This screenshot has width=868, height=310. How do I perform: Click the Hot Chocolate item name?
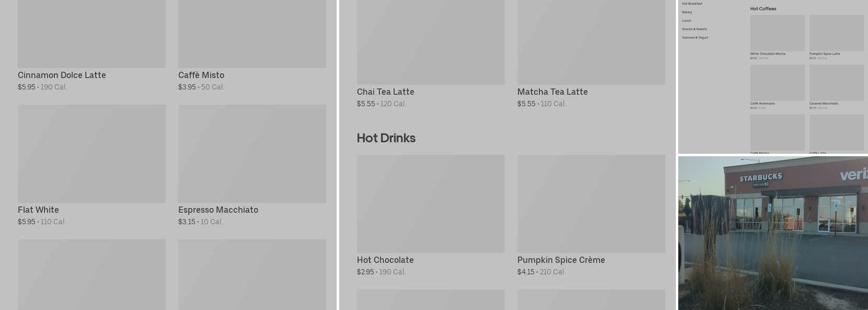(385, 260)
